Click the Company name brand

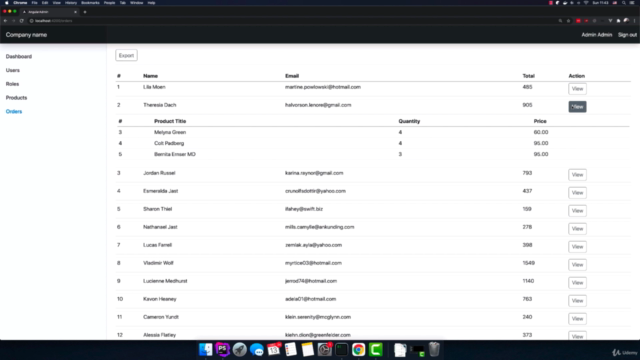point(26,35)
